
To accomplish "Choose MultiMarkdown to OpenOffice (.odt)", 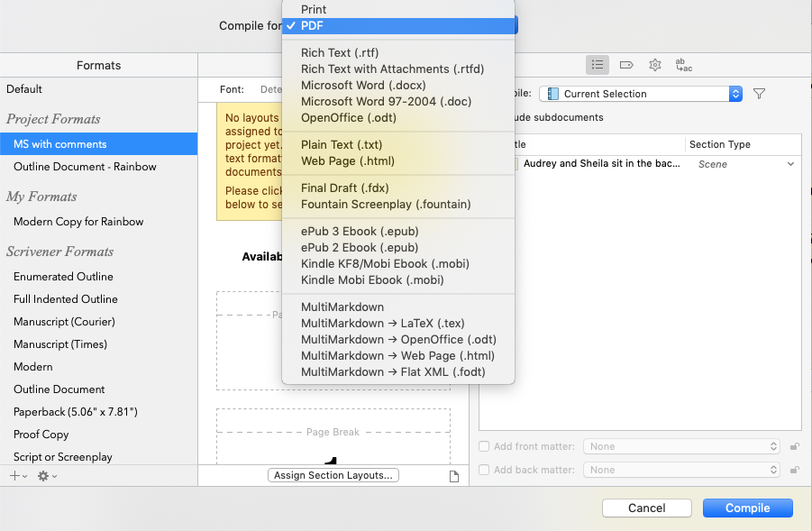I will click(398, 339).
